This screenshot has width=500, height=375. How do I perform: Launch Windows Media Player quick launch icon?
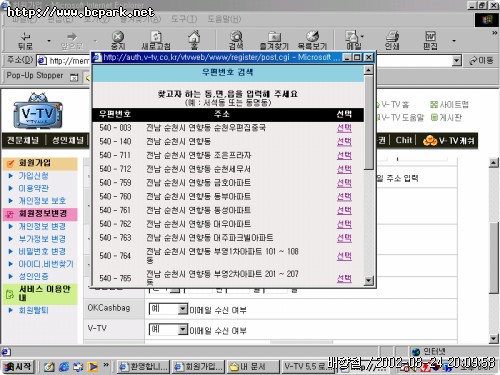coord(92,367)
